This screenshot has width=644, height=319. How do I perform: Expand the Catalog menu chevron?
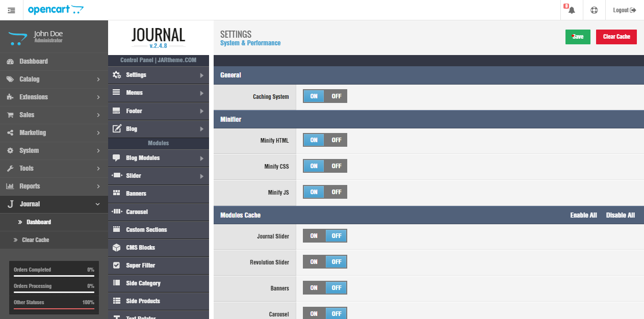click(98, 79)
